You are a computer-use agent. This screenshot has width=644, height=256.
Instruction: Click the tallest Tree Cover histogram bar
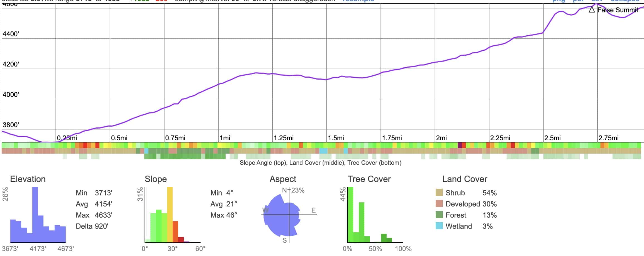coord(350,215)
